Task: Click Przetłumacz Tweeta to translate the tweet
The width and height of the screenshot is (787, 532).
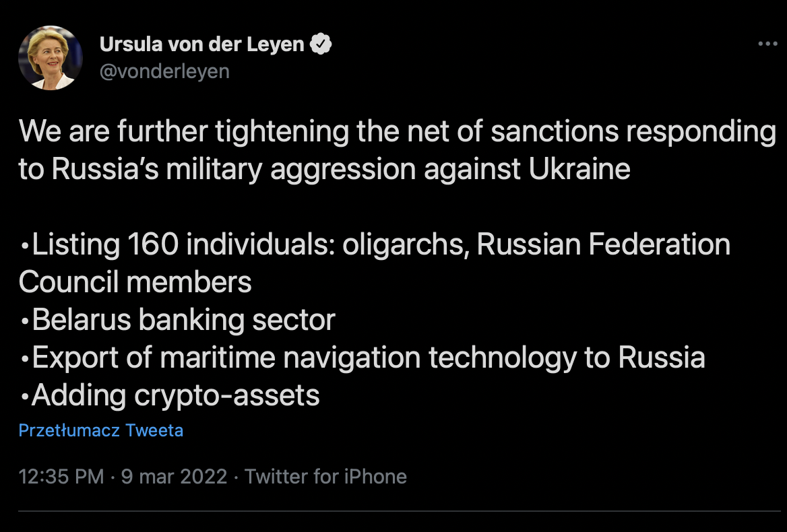Action: click(x=101, y=430)
